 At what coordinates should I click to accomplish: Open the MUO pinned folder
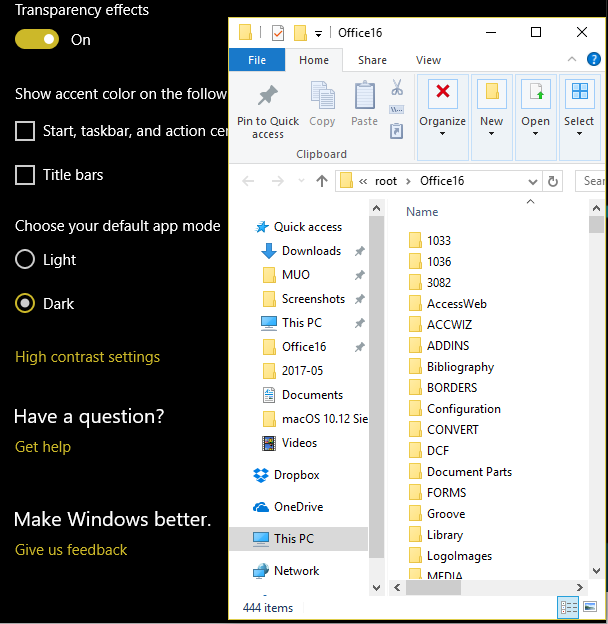(x=286, y=275)
